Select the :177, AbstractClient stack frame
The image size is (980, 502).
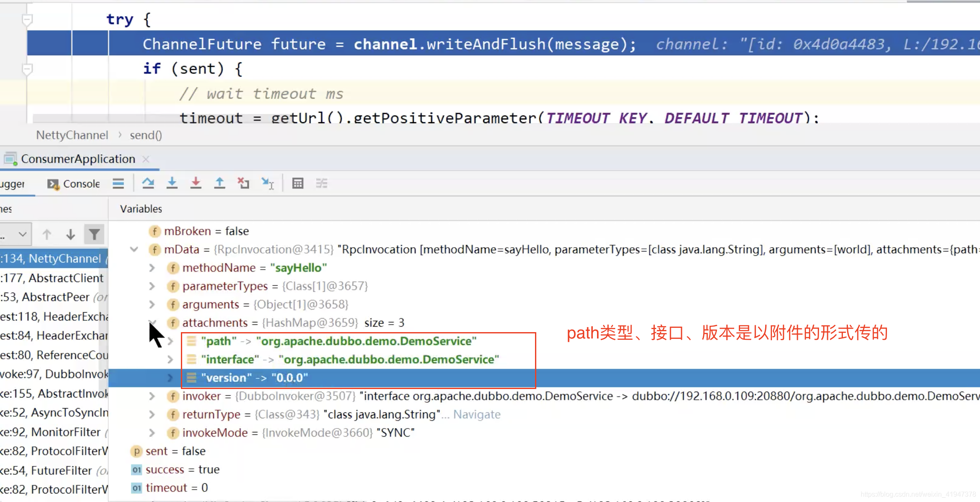pyautogui.click(x=54, y=278)
